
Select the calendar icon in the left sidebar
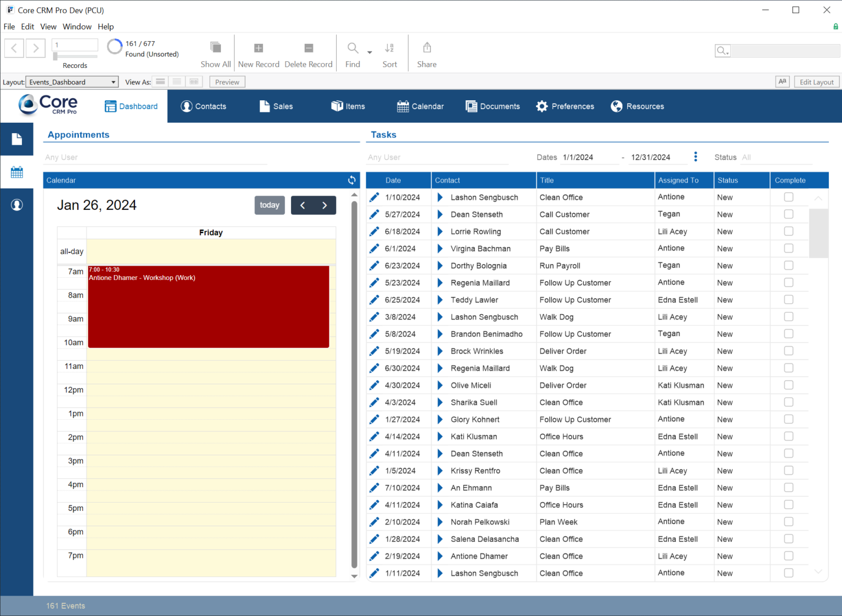[17, 172]
